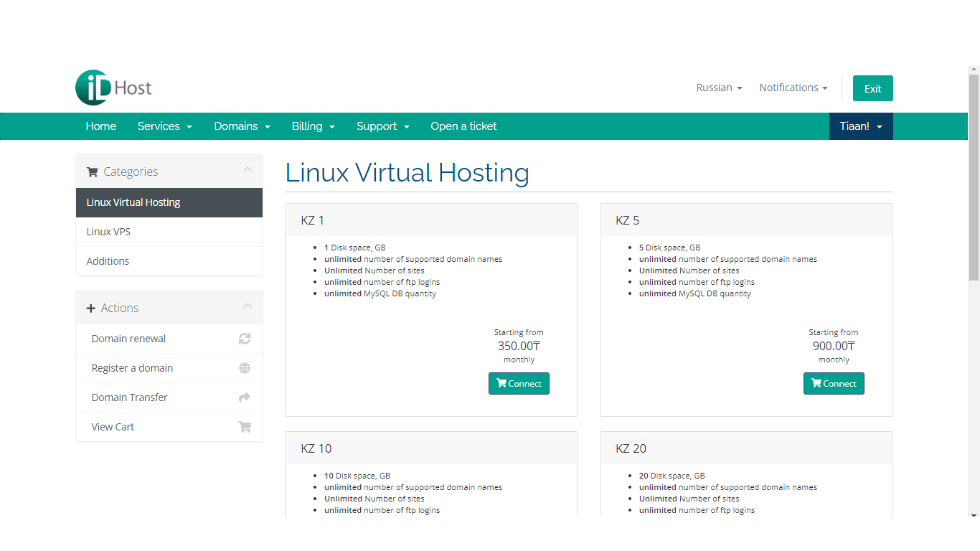Click KZ 1 'unlimited MySQL DB quantity' line
The width and height of the screenshot is (980, 551).
coord(380,293)
